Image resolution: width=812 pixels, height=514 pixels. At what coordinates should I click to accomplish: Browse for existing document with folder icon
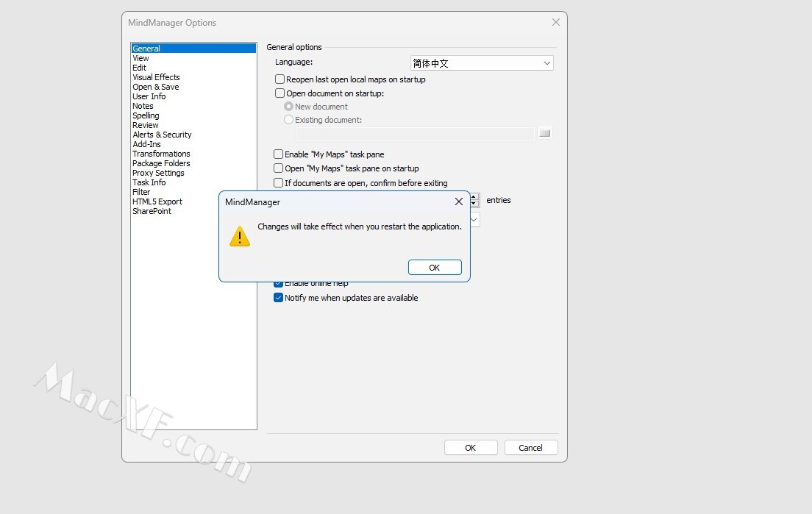tap(544, 133)
